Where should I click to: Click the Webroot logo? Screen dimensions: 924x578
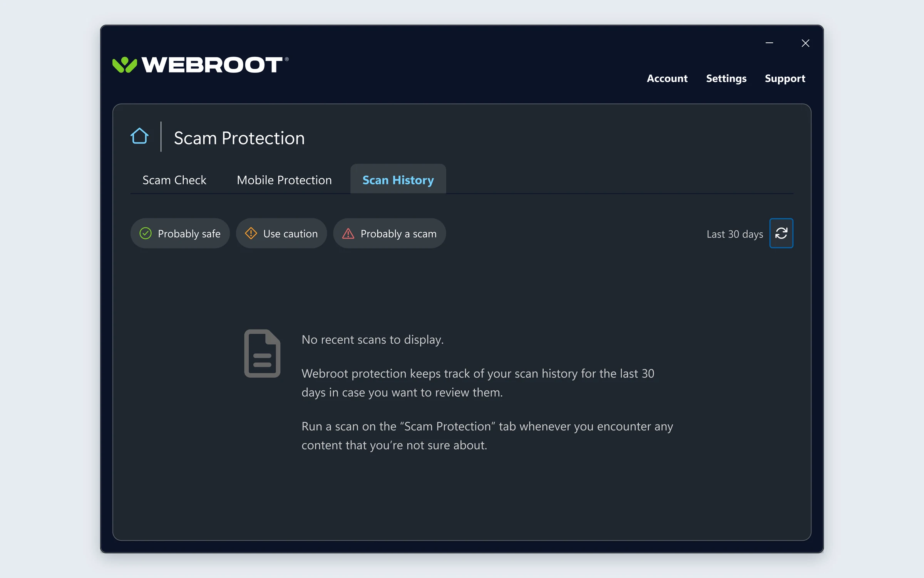coord(200,65)
